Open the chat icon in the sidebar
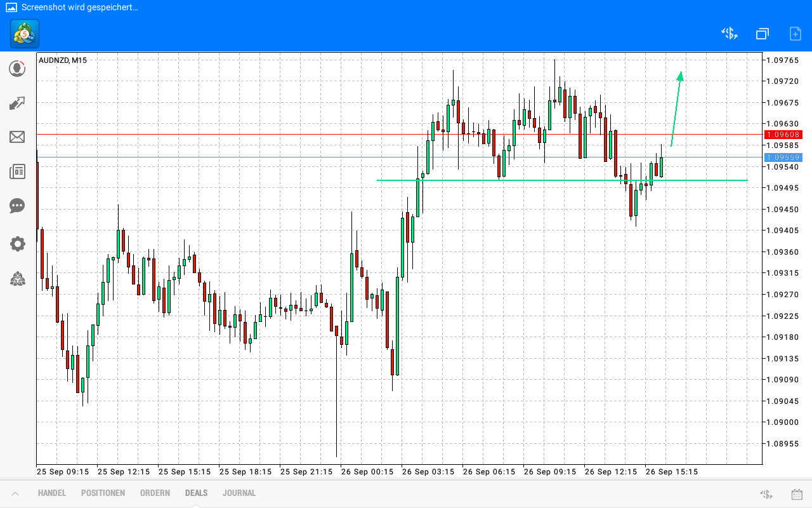 click(17, 206)
